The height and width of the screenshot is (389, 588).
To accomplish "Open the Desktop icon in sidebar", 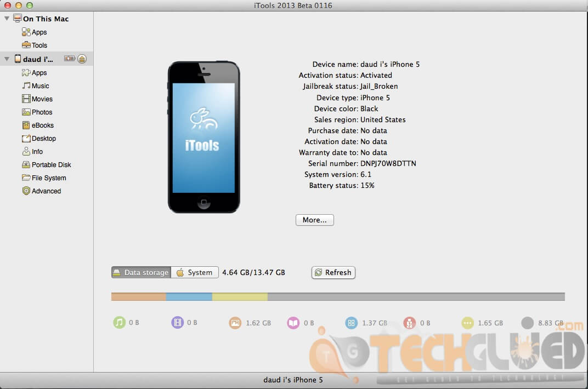I will coord(26,139).
